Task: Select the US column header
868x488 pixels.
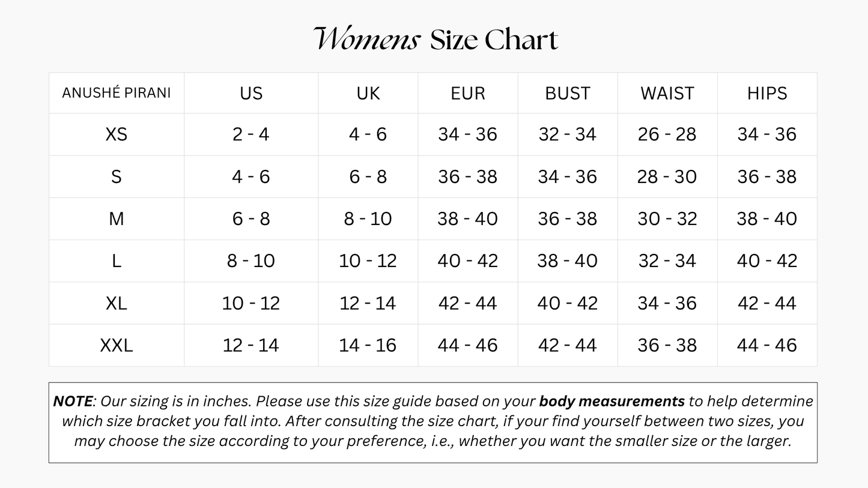Action: 251,93
